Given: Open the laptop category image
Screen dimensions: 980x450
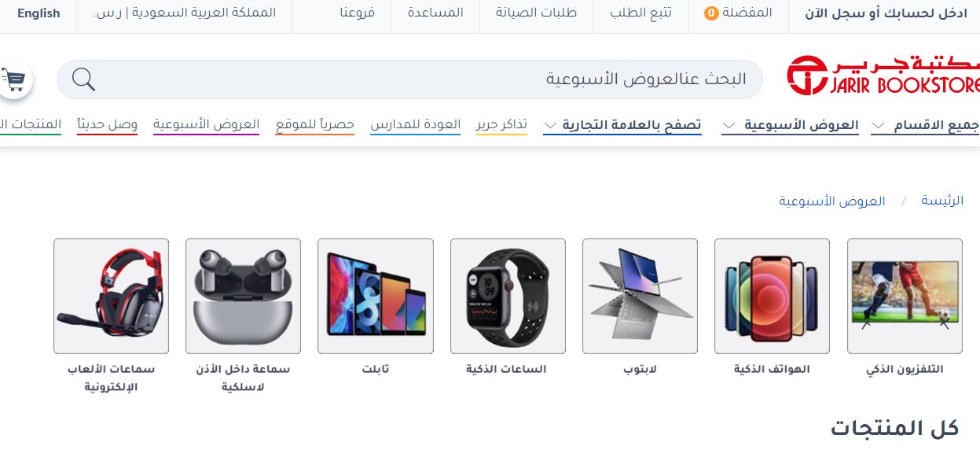Looking at the screenshot, I should pos(640,296).
